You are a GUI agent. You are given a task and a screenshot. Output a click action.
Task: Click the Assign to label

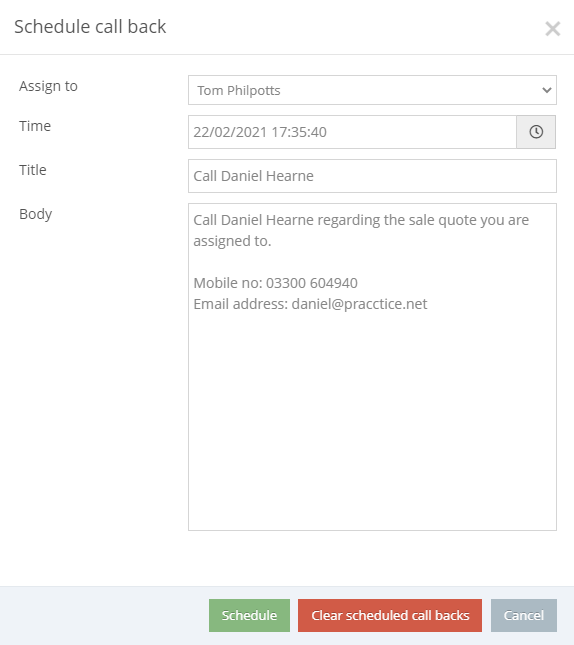(48, 86)
